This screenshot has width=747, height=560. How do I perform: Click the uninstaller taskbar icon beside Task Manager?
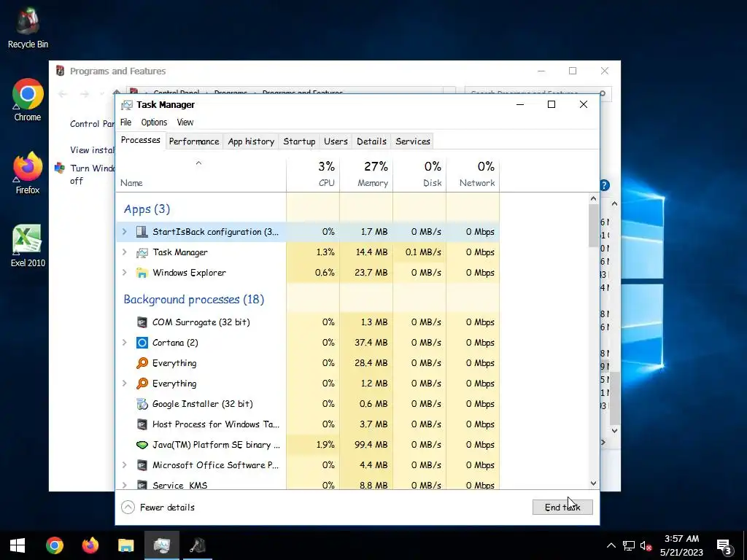[x=197, y=545]
